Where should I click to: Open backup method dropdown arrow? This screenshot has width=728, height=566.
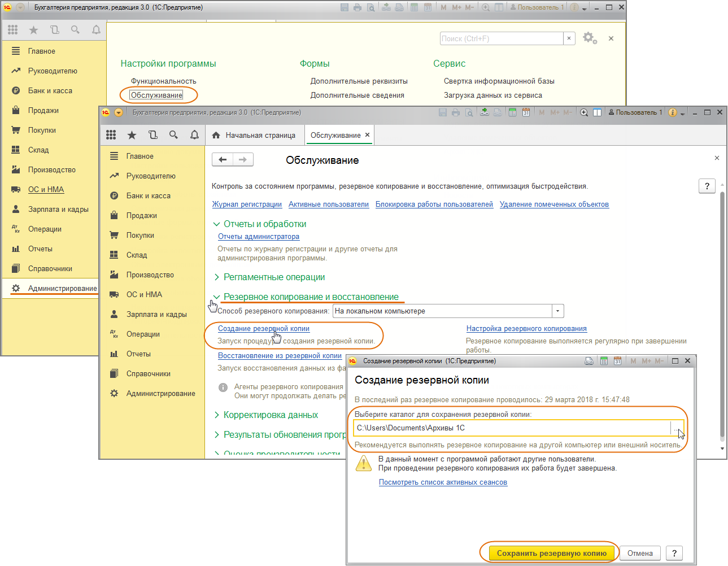[557, 311]
